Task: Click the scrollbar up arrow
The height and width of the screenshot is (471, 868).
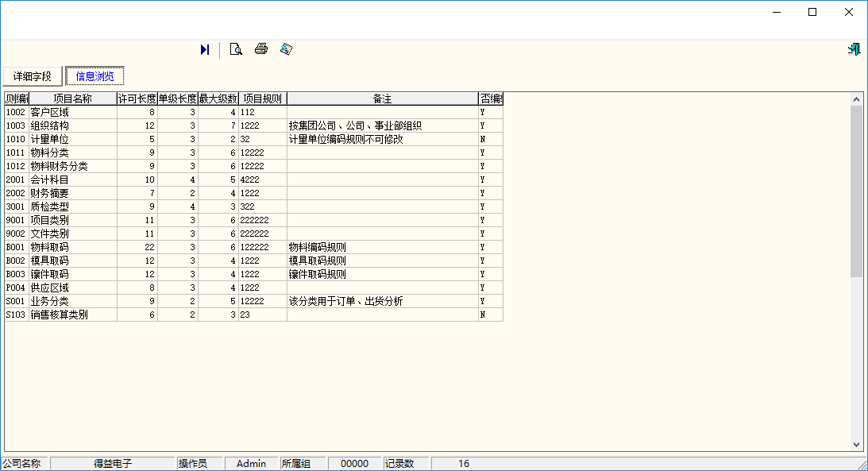Action: click(x=856, y=99)
